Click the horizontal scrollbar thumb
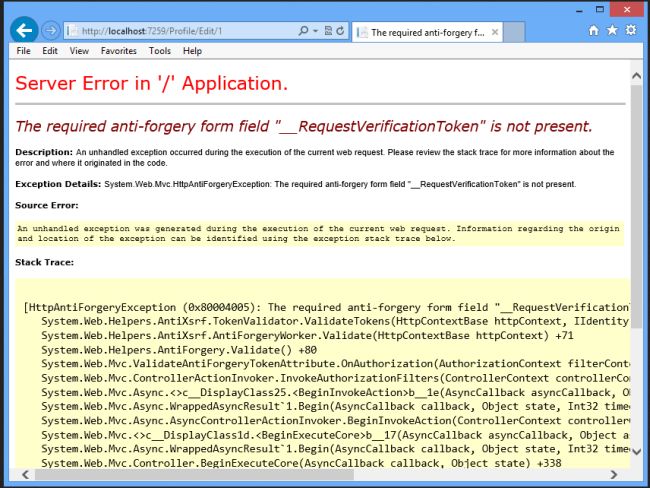 click(194, 474)
